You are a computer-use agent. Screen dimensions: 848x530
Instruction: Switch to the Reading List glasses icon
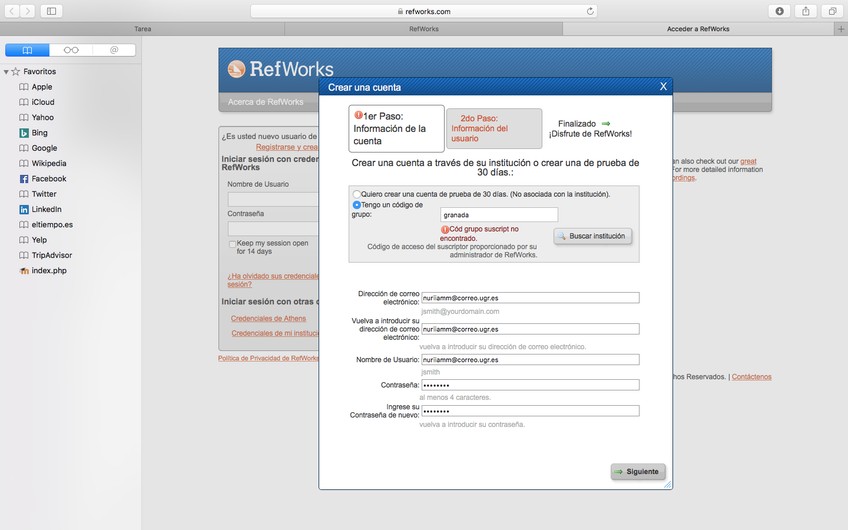70,49
